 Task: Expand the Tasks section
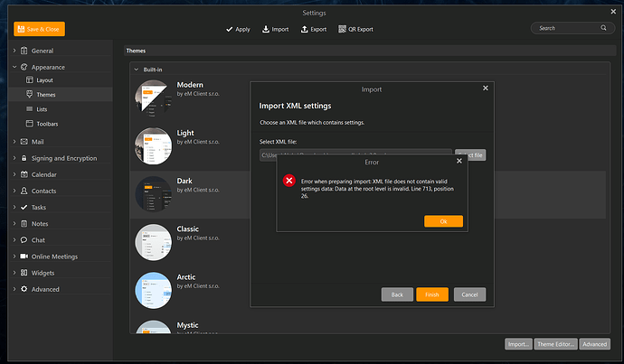(14, 207)
